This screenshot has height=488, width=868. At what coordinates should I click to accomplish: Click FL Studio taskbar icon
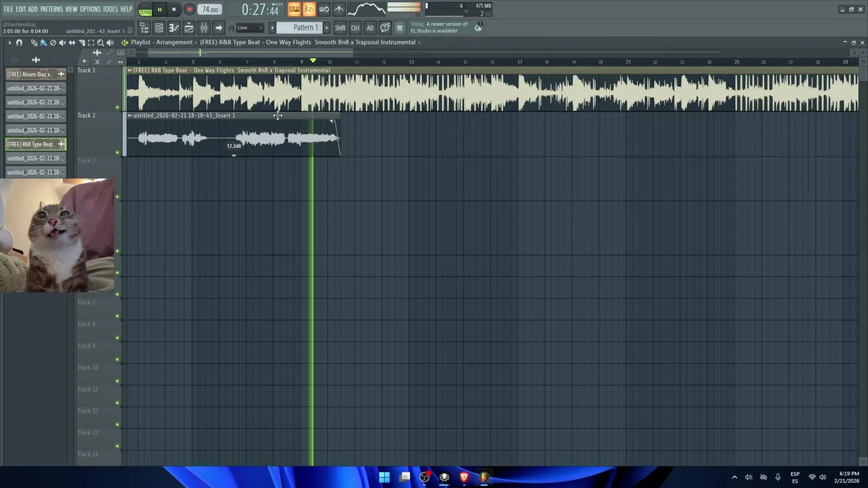pos(484,477)
